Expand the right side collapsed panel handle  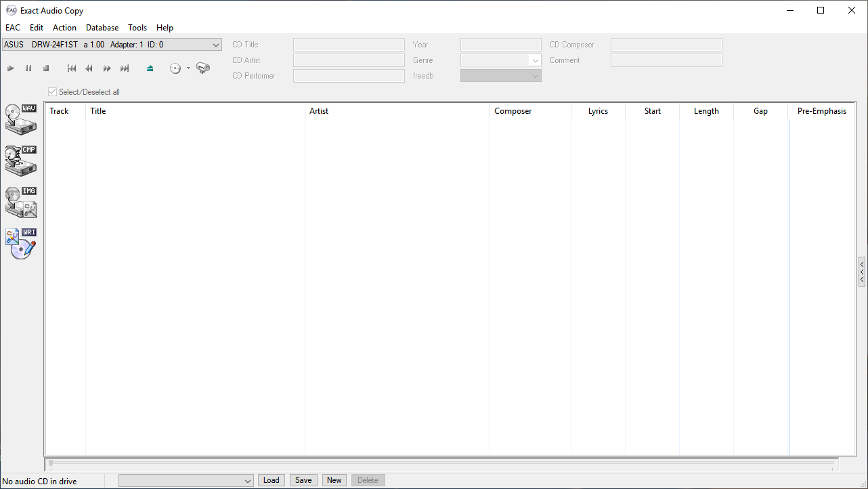pos(862,272)
